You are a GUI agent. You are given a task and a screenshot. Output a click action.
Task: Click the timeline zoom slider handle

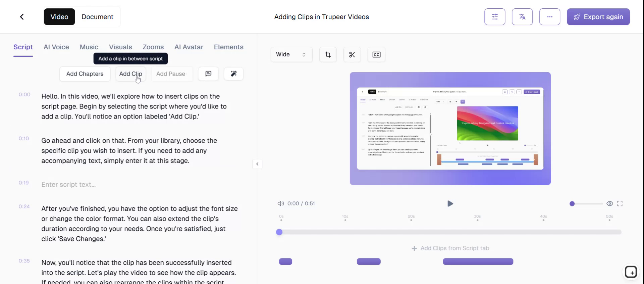[x=572, y=204]
